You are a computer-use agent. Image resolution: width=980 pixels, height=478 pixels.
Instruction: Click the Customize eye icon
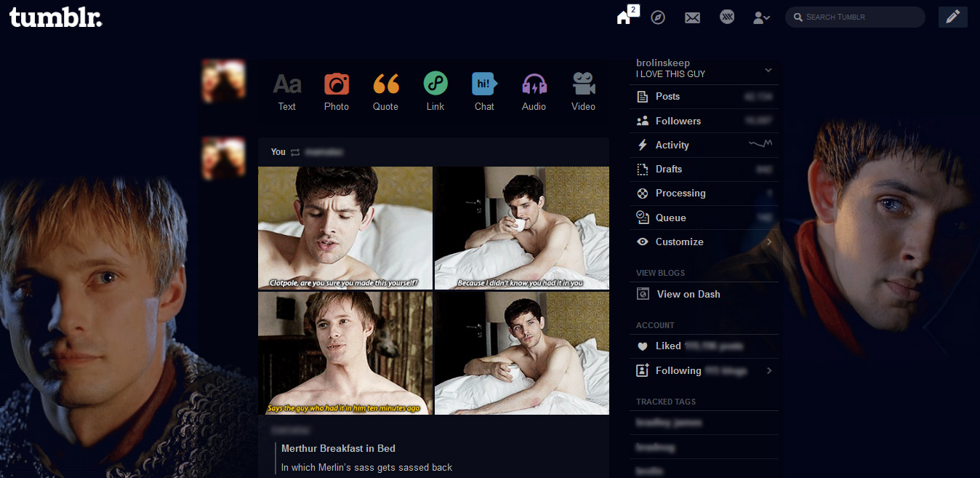(x=642, y=242)
